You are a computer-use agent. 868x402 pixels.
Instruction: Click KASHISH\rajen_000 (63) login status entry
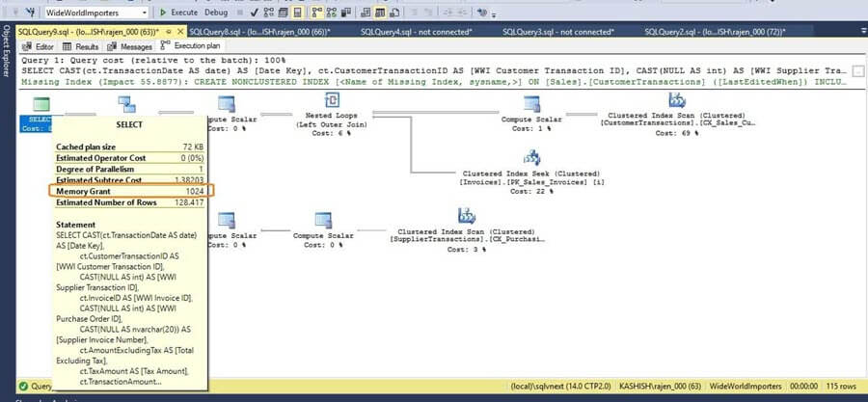(x=660, y=386)
